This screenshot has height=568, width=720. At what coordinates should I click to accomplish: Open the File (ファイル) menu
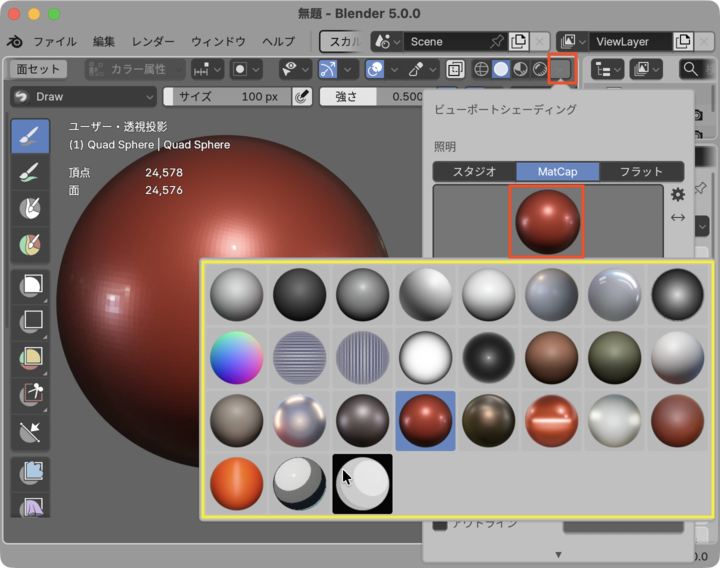55,42
